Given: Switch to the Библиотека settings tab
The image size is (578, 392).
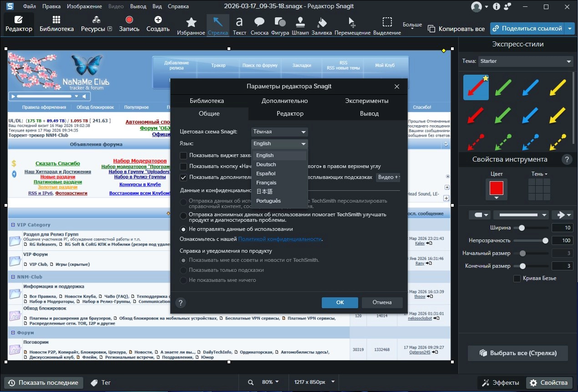Looking at the screenshot, I should 207,101.
